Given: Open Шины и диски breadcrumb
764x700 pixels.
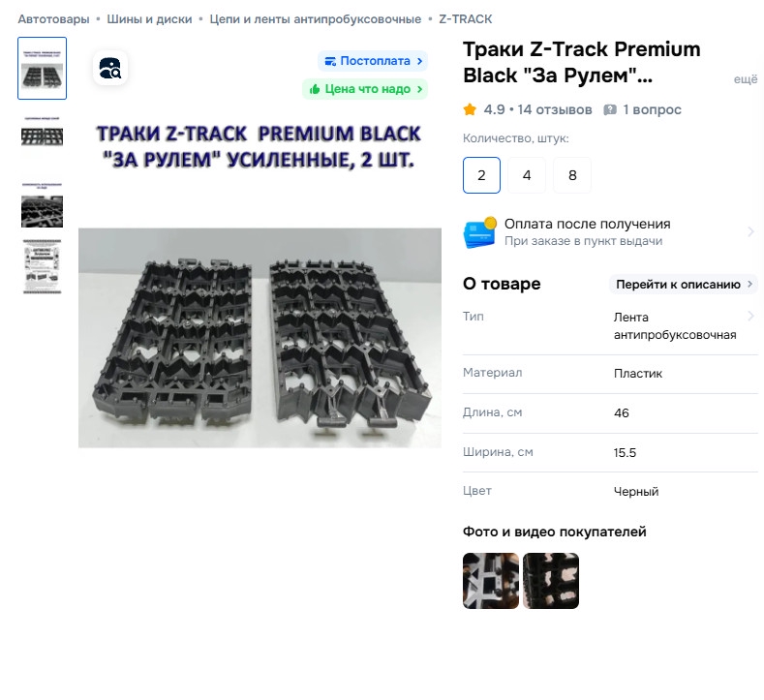Looking at the screenshot, I should coord(149,19).
